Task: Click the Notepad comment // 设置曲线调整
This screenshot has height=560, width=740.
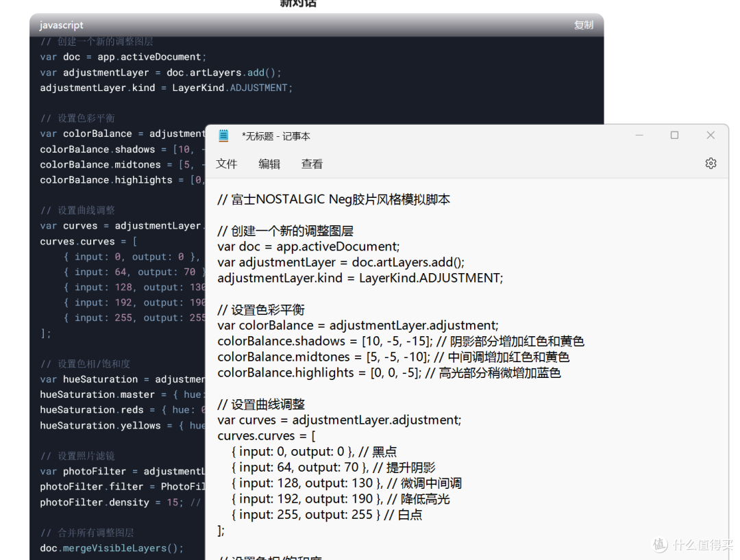Action: (x=261, y=405)
